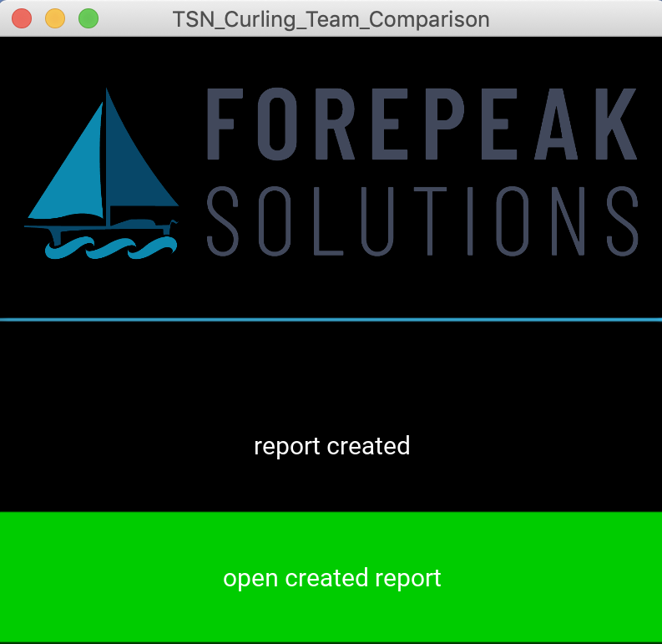Click the first S in SOLUTIONS
Image resolution: width=662 pixels, height=644 pixels.
pos(224,221)
